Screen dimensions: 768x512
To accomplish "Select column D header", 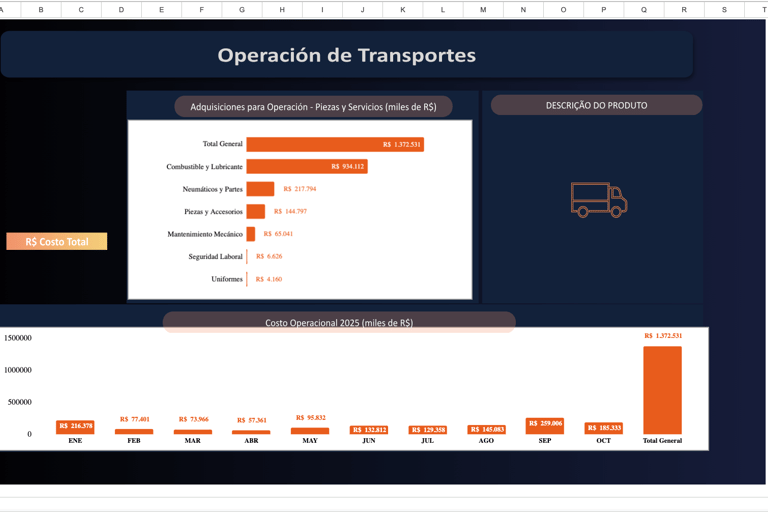I will pyautogui.click(x=121, y=10).
